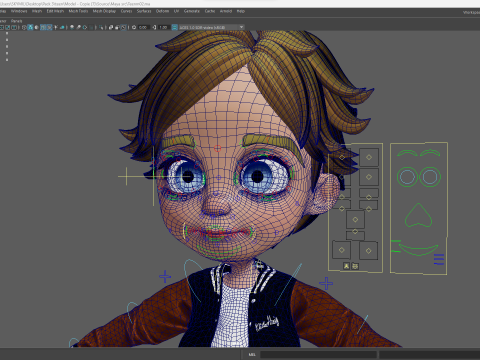Toggle X-ray joints icon

point(124,27)
